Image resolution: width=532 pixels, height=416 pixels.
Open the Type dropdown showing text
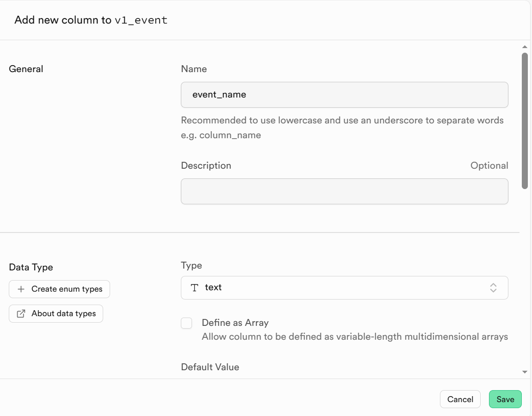click(344, 288)
